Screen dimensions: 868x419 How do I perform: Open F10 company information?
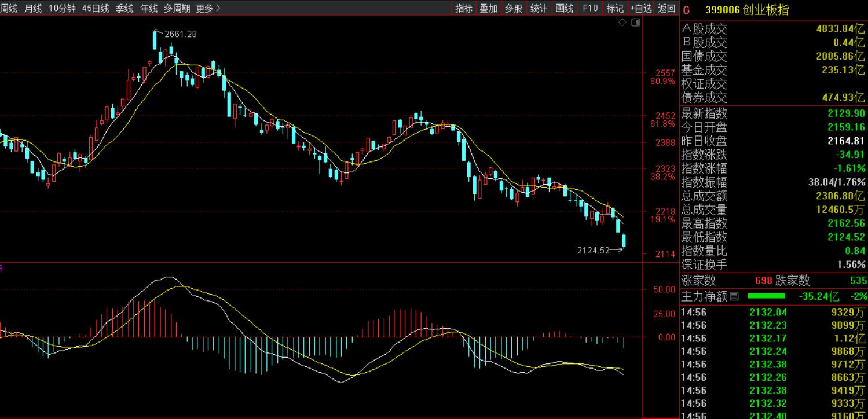(x=589, y=8)
